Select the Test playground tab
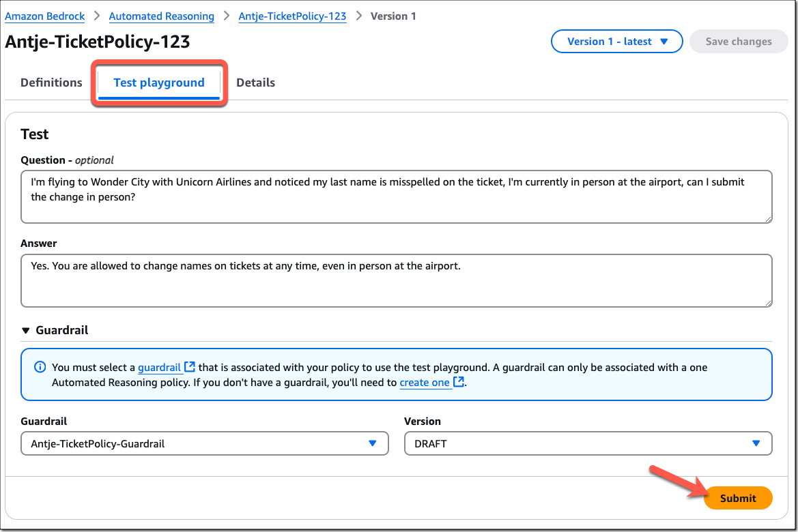Viewport: 798px width, 532px height. 159,83
